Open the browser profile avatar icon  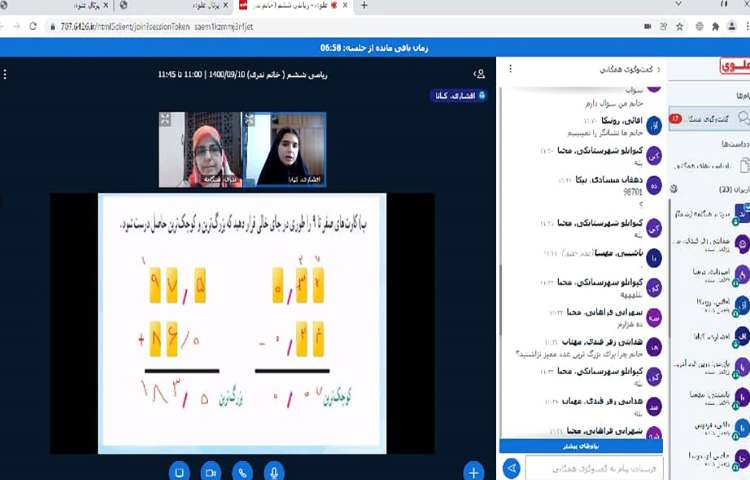(732, 26)
